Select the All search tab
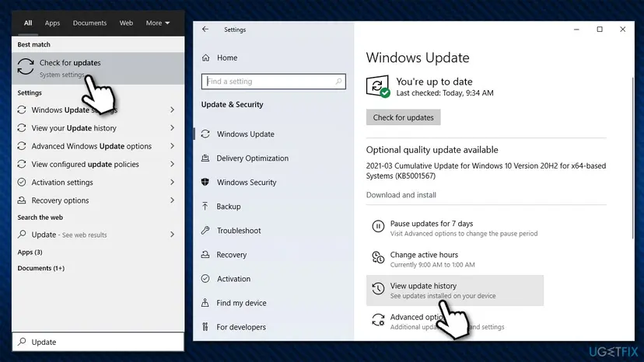The image size is (644, 362). pos(28,23)
